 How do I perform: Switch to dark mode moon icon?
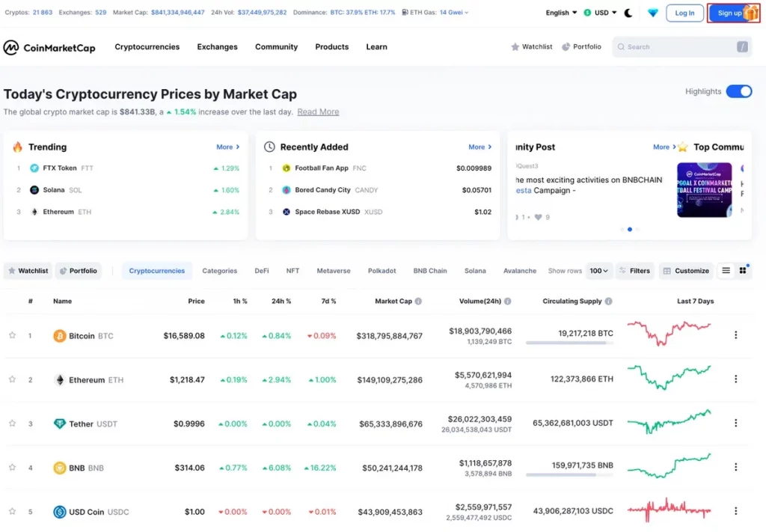click(628, 13)
